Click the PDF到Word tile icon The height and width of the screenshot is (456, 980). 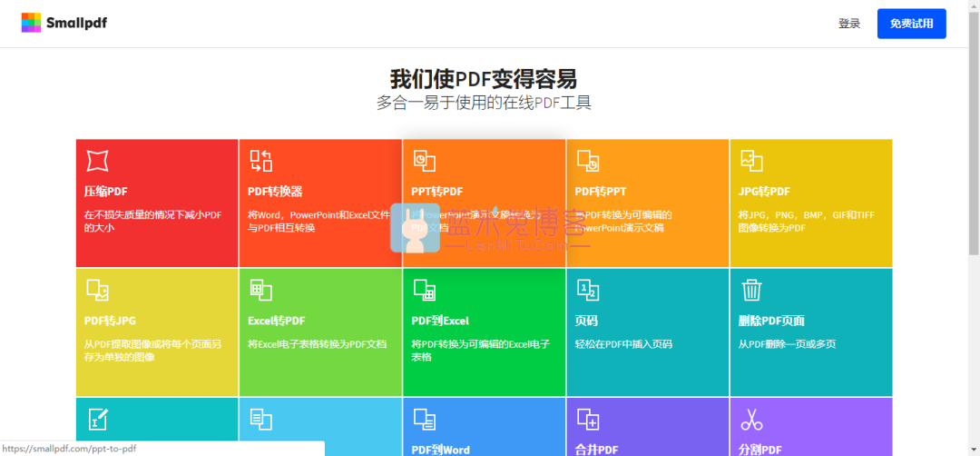425,419
